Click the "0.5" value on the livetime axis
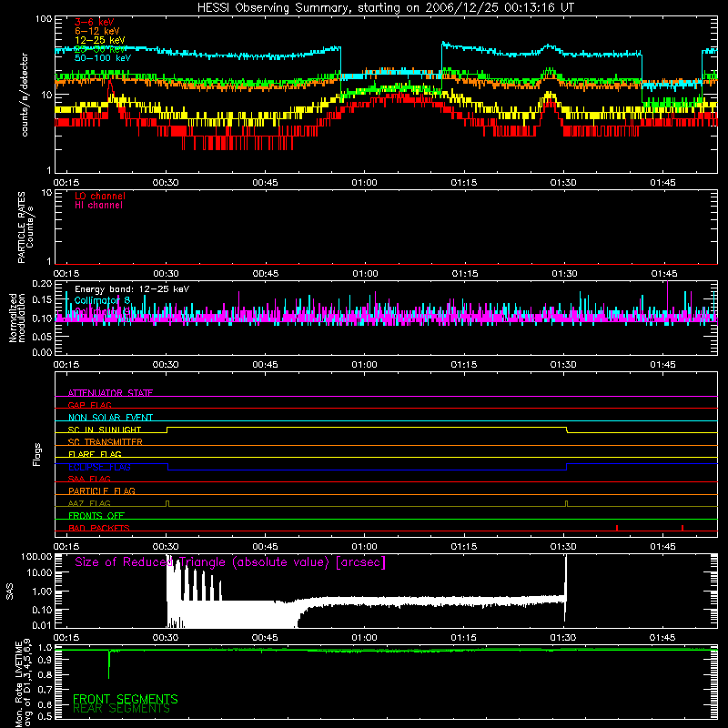The image size is (728, 728). click(x=45, y=717)
